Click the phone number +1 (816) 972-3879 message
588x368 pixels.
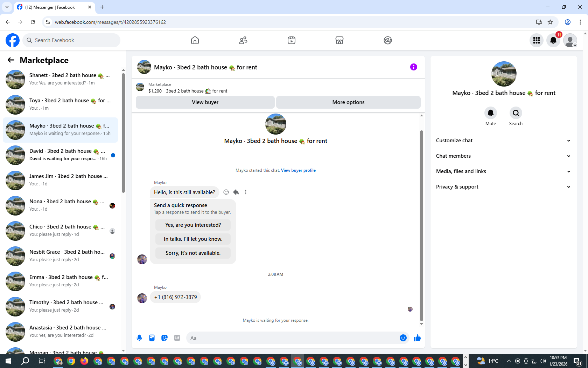pyautogui.click(x=175, y=297)
